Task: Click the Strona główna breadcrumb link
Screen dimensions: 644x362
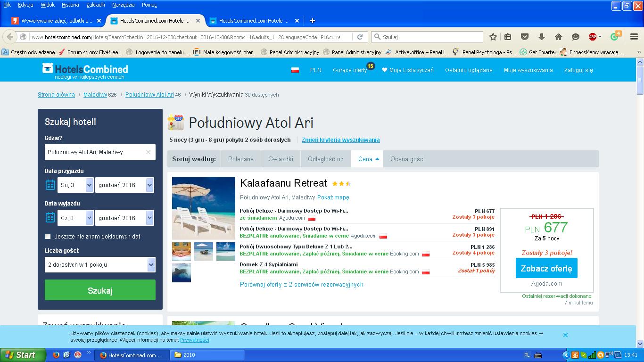Action: click(x=56, y=95)
